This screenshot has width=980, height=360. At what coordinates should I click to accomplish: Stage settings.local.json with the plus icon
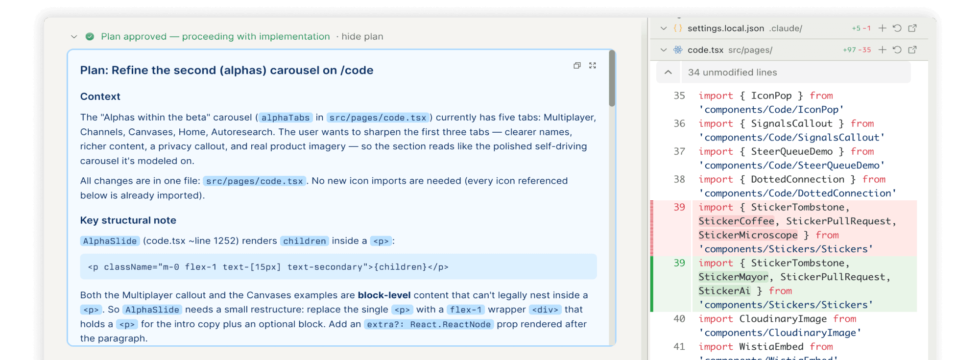tap(883, 28)
